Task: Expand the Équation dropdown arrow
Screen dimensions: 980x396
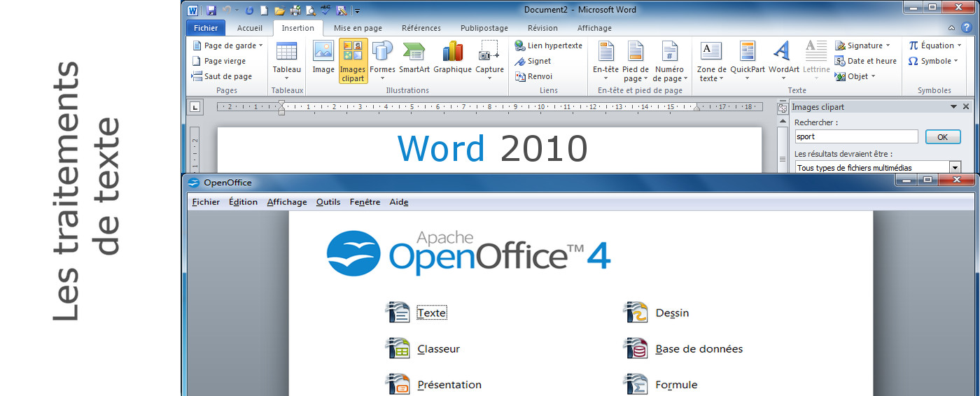Action: point(959,45)
